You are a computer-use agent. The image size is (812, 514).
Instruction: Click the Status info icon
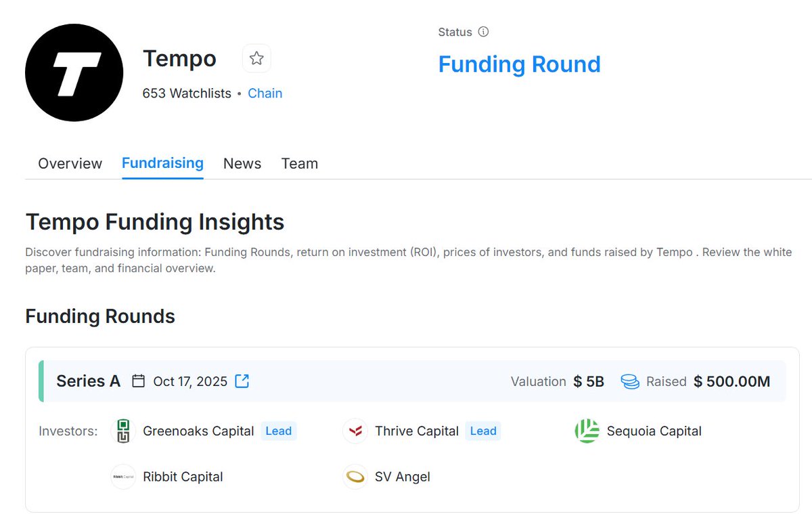483,32
